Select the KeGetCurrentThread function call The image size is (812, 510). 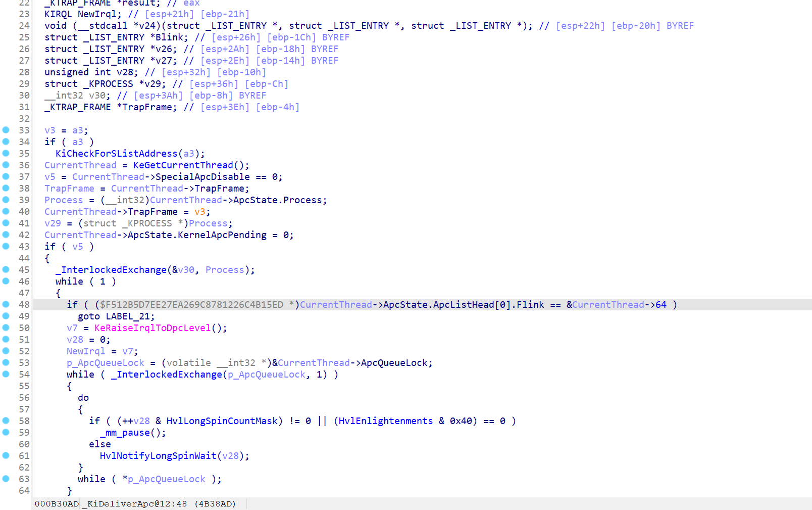(183, 165)
